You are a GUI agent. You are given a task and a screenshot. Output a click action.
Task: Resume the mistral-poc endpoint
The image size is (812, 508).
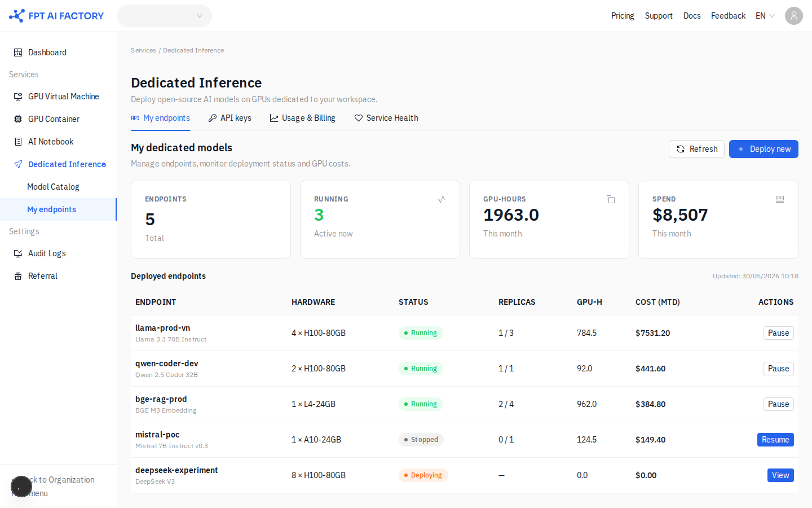point(775,440)
